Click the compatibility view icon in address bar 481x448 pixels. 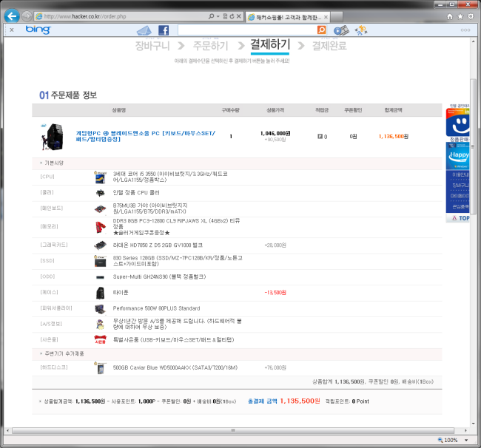tap(225, 16)
